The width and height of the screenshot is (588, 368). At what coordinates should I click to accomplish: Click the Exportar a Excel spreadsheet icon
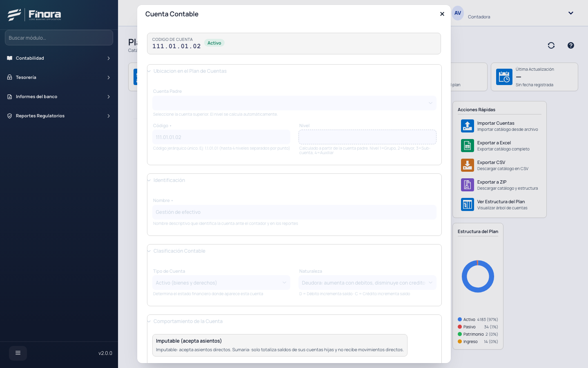(x=468, y=146)
